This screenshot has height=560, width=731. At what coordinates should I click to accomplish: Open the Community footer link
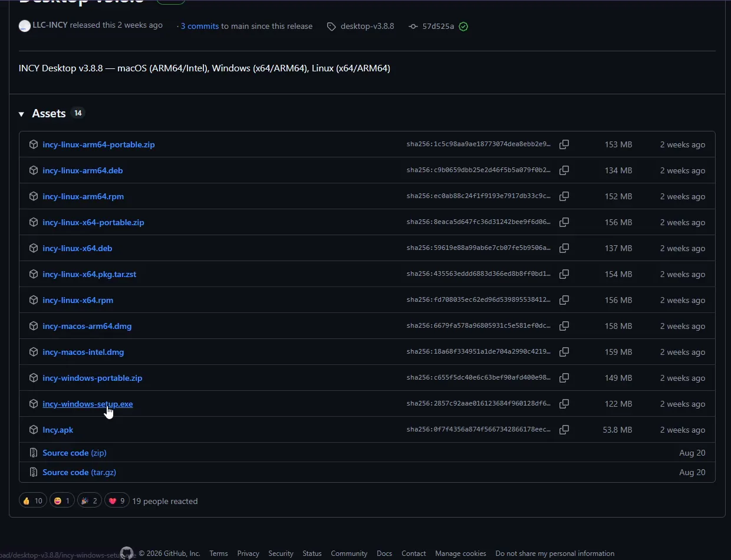point(349,554)
